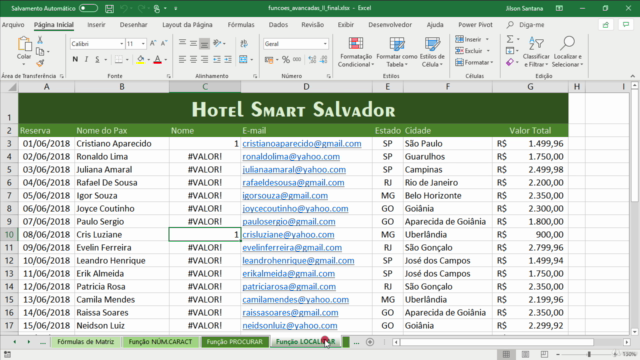Adjust the zoom slider handle
This screenshot has width=640, height=360.
589,354
